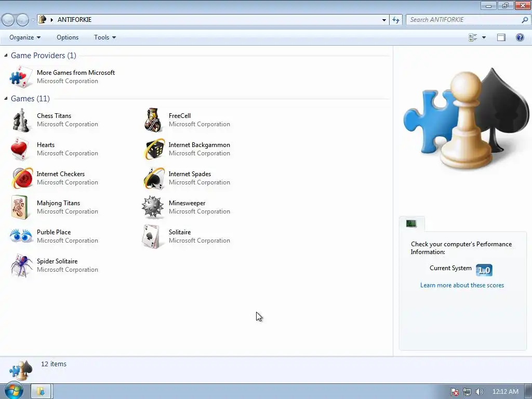Select More Games from Microsoft puzzle icon

pos(20,77)
